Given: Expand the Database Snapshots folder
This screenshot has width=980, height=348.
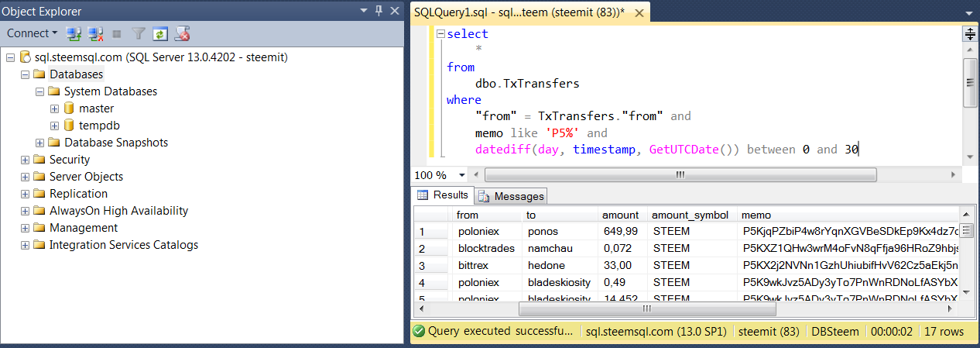Looking at the screenshot, I should 39,143.
